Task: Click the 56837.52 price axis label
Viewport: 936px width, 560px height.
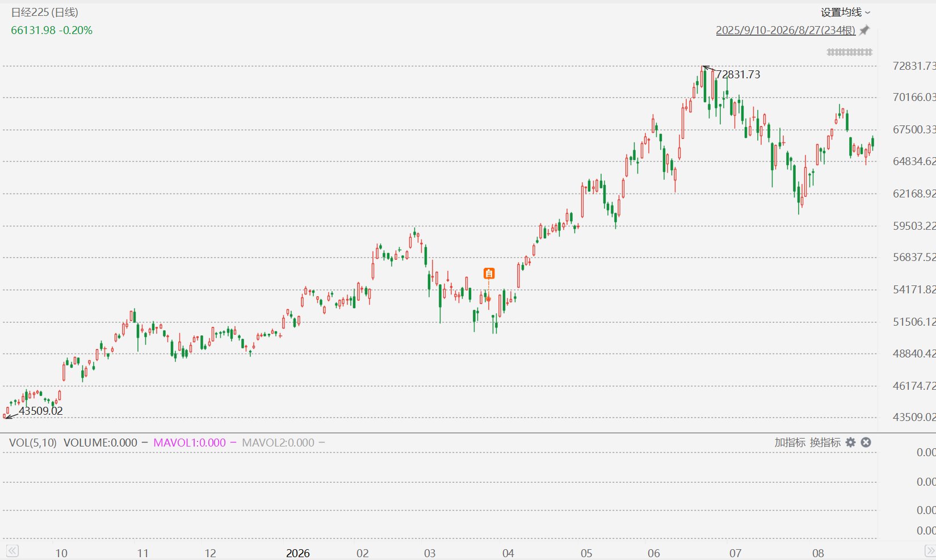Action: [914, 257]
